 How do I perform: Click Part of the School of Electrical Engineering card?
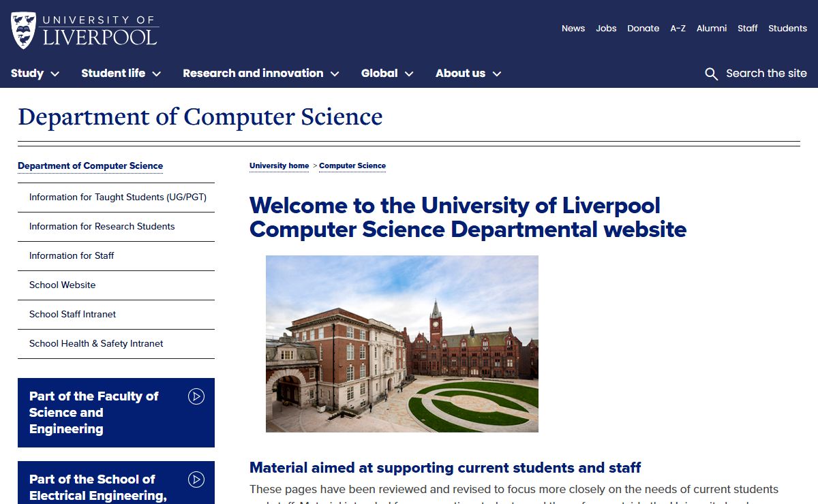[116, 483]
